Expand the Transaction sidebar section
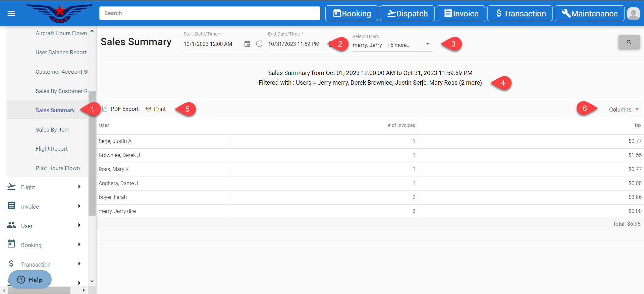The image size is (644, 294). 44,264
